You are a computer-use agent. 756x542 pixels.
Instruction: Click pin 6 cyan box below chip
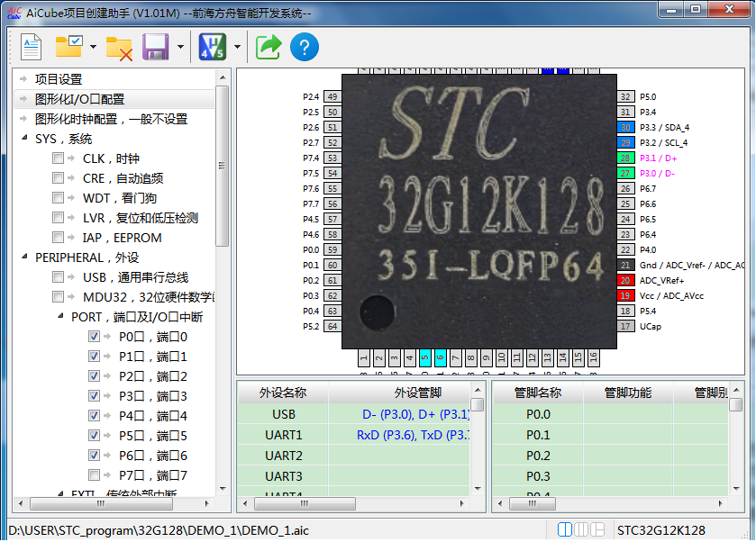click(x=441, y=358)
